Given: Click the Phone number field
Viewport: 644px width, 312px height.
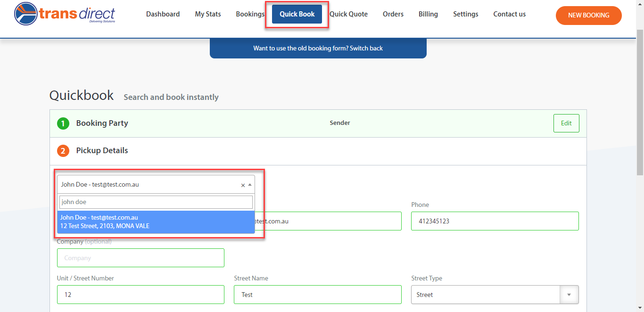Looking at the screenshot, I should pos(495,221).
